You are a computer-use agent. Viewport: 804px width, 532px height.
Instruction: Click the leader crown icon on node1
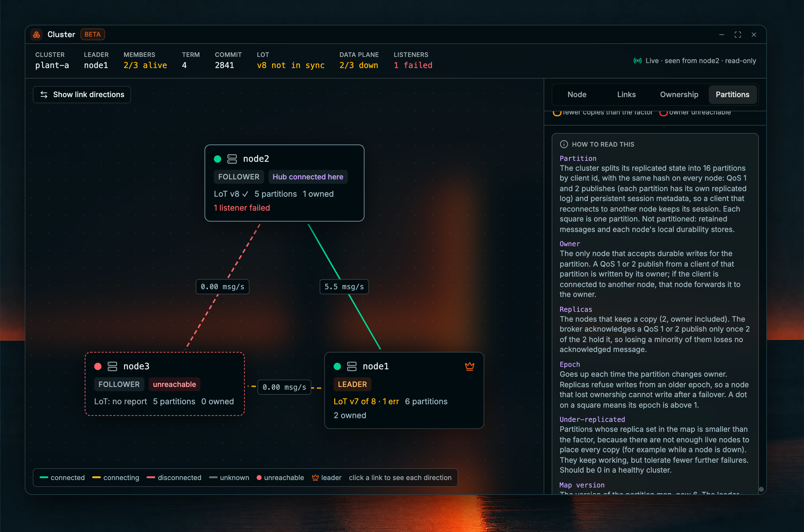pos(469,366)
